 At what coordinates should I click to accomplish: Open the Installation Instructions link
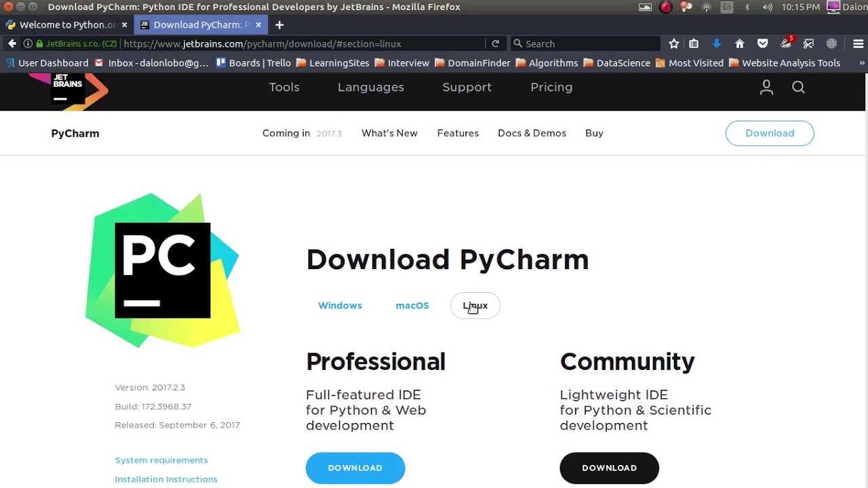tap(166, 479)
